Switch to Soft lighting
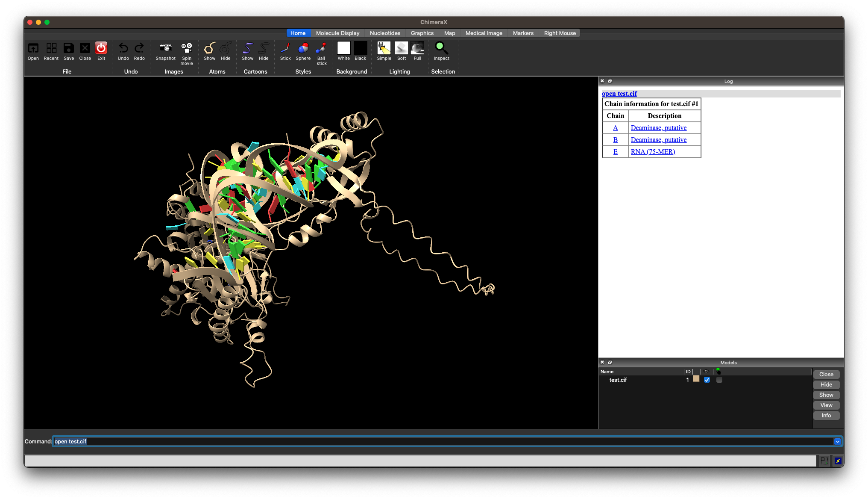 coord(401,48)
